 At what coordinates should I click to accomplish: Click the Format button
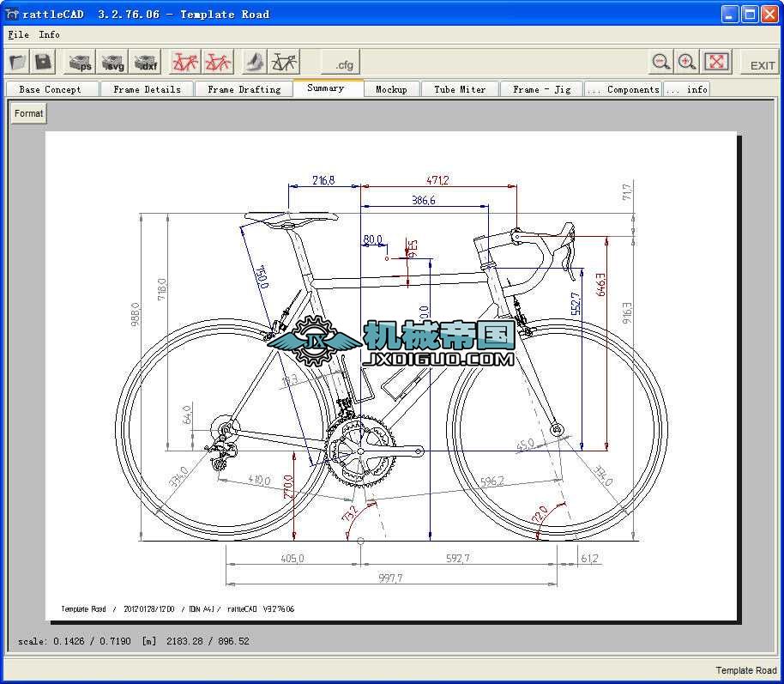coord(28,113)
